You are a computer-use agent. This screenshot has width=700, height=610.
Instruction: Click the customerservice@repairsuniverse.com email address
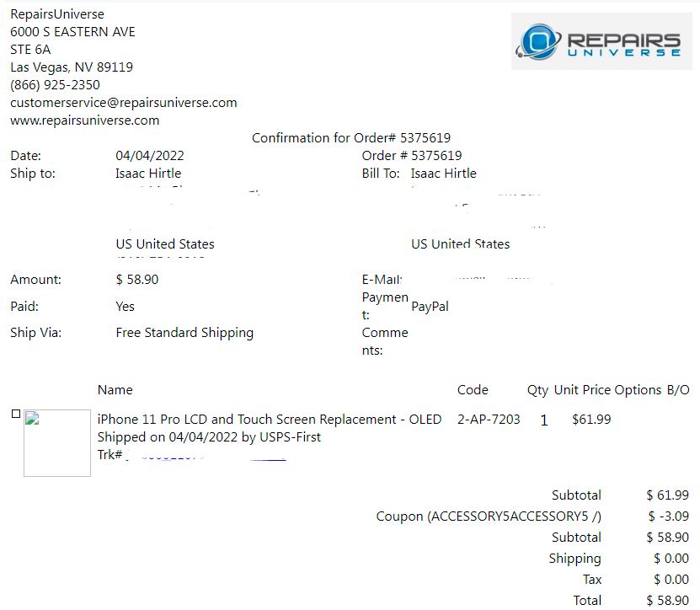pyautogui.click(x=123, y=103)
